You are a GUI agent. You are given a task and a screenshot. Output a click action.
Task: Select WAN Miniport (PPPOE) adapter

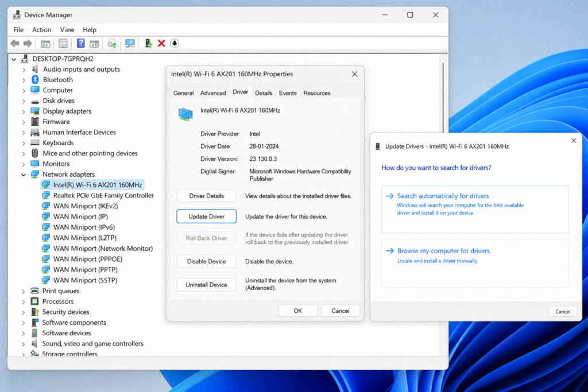pos(88,259)
